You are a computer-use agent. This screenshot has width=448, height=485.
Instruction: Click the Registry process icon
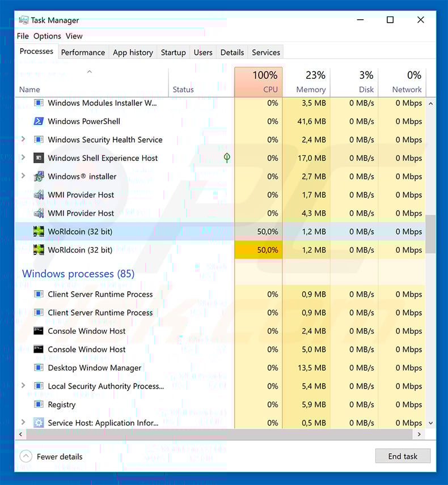[39, 405]
